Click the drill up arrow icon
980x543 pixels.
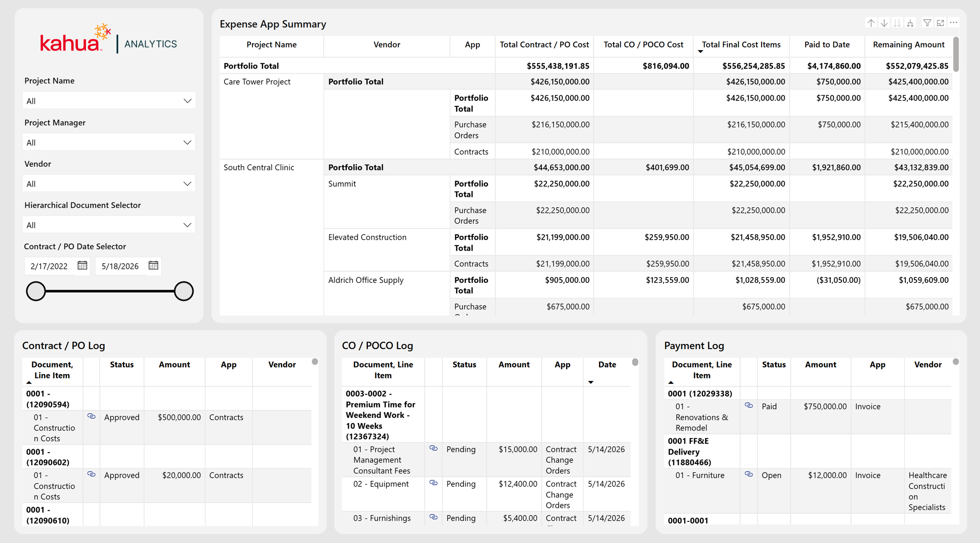coord(871,23)
